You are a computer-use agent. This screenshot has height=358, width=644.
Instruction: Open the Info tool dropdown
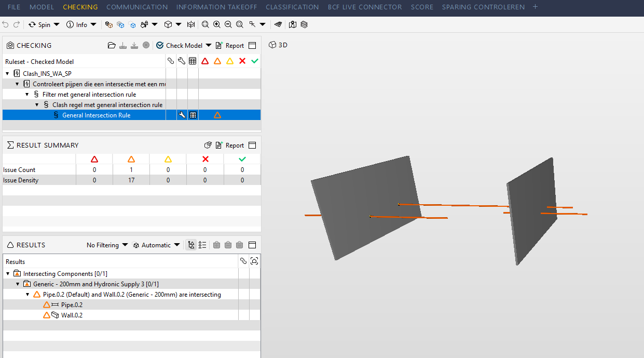[93, 24]
